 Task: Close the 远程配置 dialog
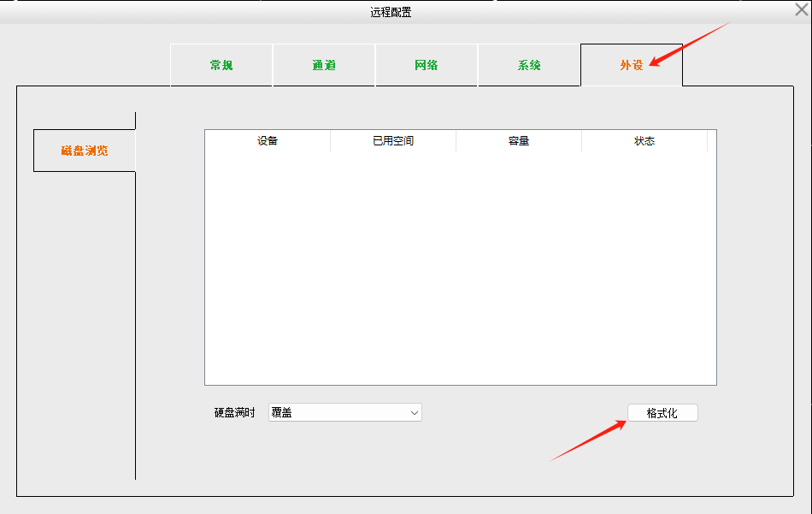coord(801,10)
